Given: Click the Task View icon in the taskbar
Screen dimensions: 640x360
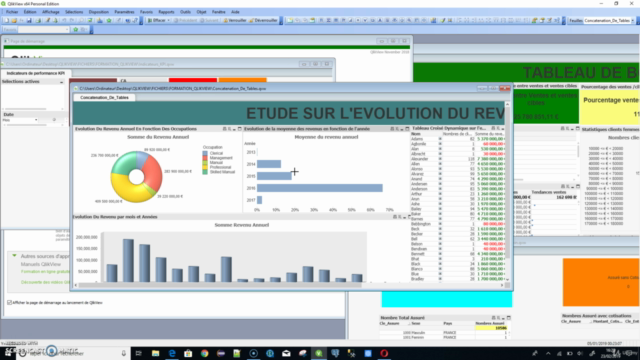Looking at the screenshot, I should (138, 353).
